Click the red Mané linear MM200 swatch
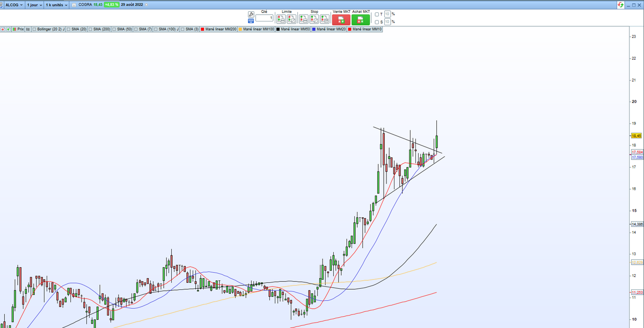 (202, 29)
